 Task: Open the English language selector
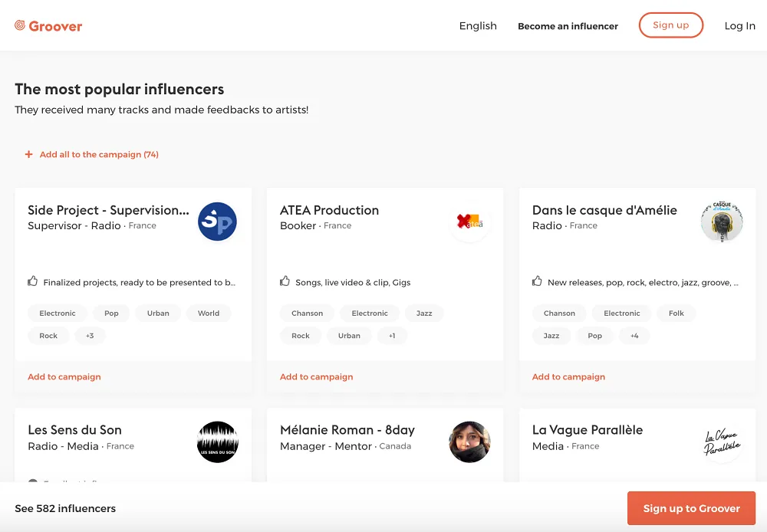(477, 25)
